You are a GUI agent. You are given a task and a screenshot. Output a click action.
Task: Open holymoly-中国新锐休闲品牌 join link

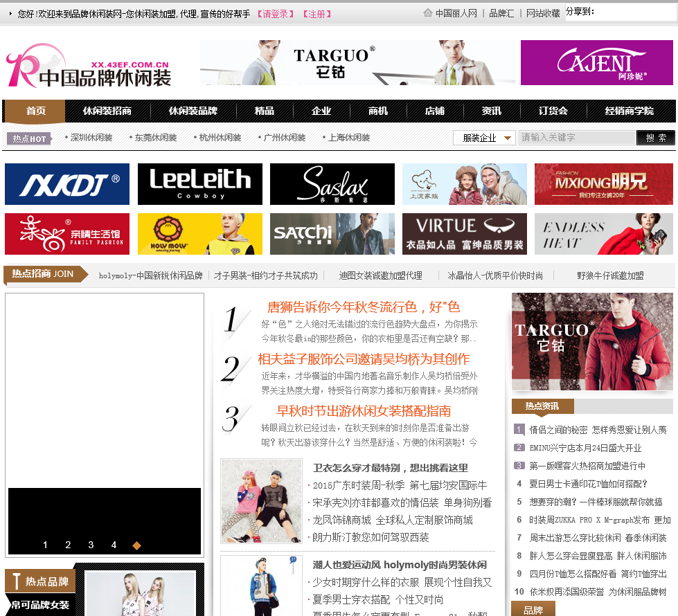pos(150,275)
